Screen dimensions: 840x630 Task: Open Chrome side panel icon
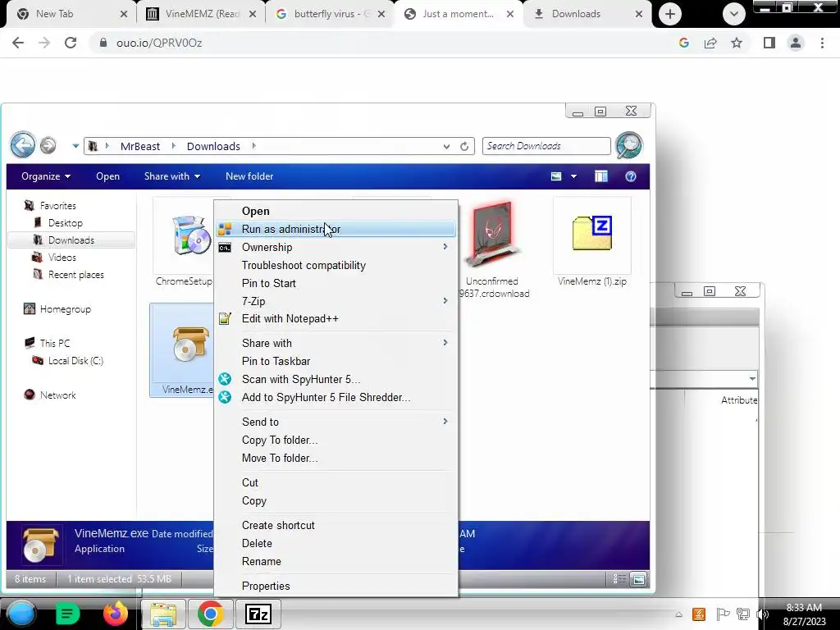pos(769,43)
